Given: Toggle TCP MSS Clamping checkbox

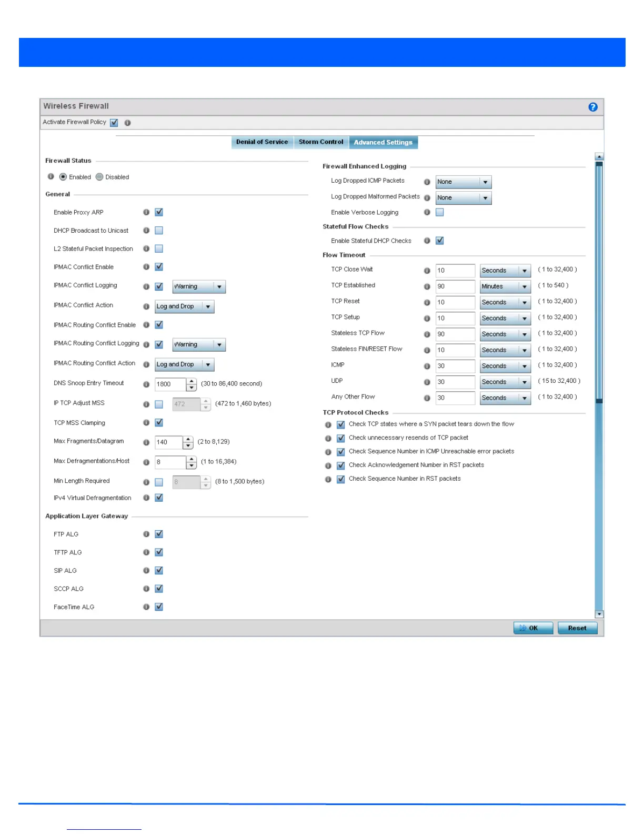Looking at the screenshot, I should 159,423.
